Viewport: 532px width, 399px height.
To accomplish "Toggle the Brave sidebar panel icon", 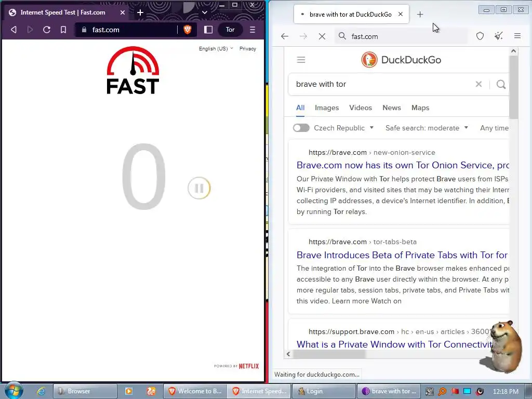I will coord(208,30).
